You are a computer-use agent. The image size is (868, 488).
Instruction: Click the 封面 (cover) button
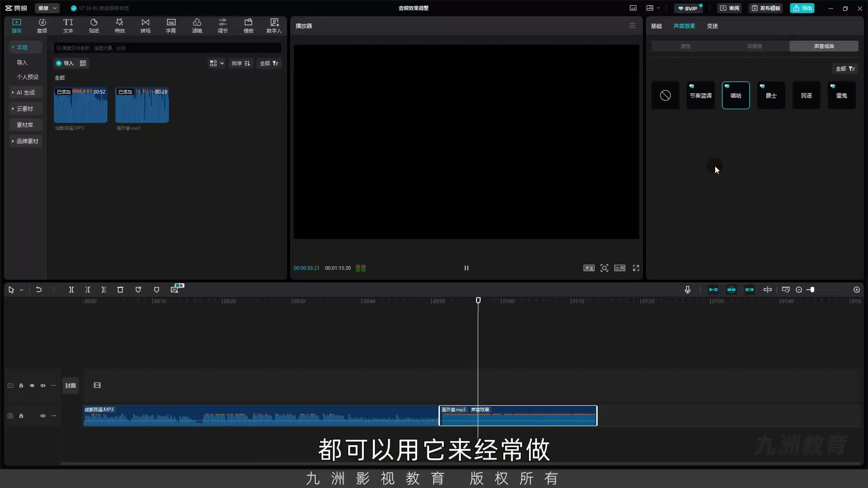pos(71,385)
